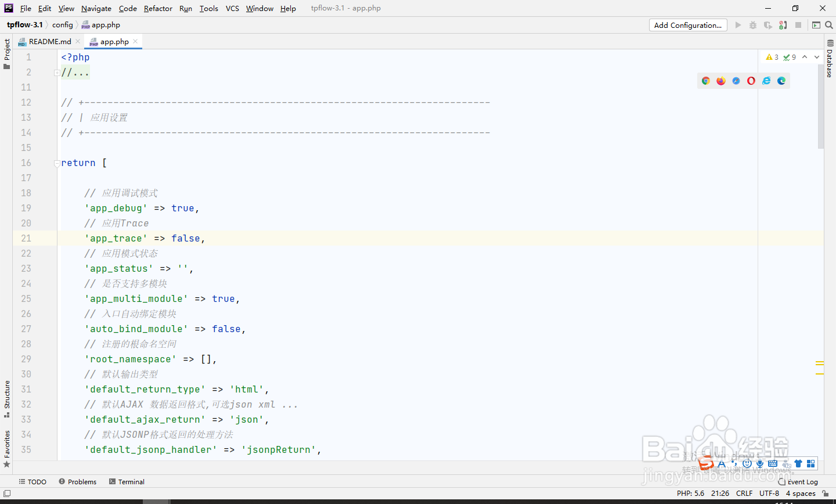Open Search Everywhere magnifier icon
The height and width of the screenshot is (504, 836).
829,25
